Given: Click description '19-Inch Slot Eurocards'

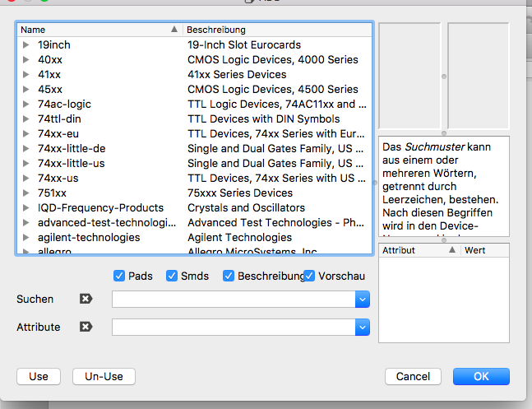Looking at the screenshot, I should click(244, 44).
